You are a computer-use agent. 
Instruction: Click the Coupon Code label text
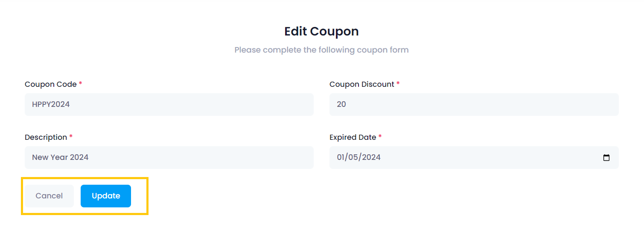pos(50,84)
